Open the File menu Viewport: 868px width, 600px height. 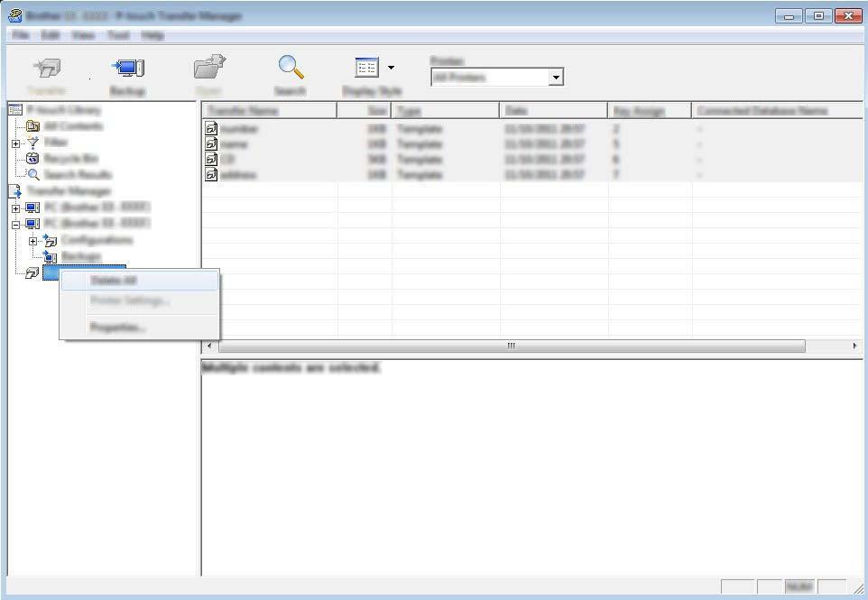[x=21, y=35]
